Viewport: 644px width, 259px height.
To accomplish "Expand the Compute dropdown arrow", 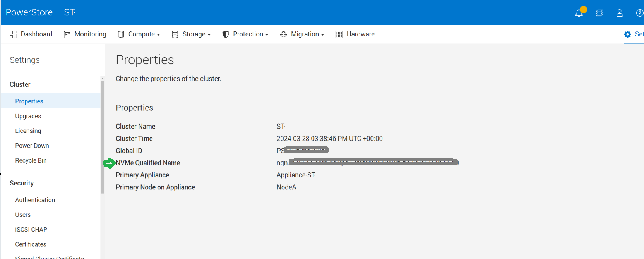I will 158,34.
